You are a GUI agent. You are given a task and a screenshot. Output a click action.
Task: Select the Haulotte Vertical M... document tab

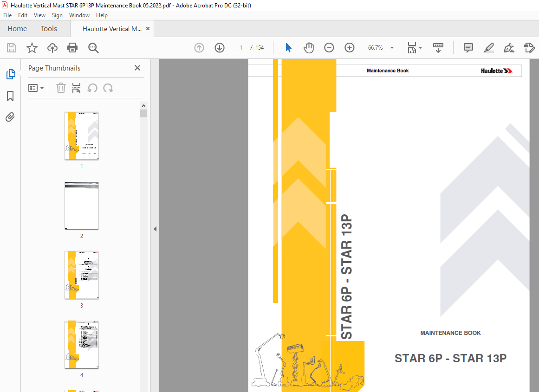tap(112, 29)
